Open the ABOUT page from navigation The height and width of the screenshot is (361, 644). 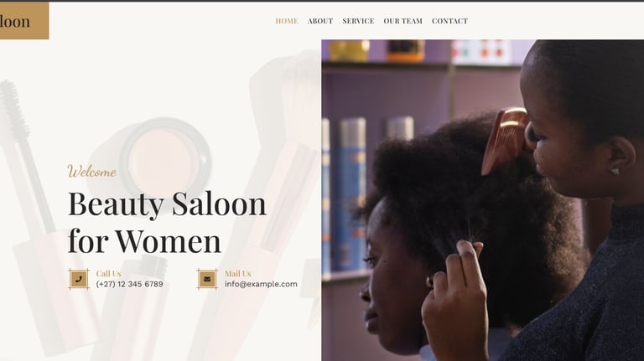[x=320, y=21]
